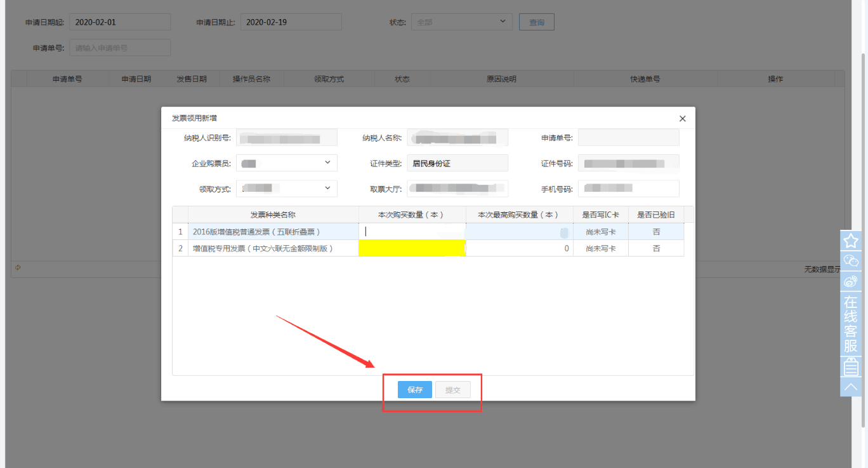Viewport: 868px width, 468px height.
Task: Click the 申请日期起 date field
Action: tap(120, 22)
